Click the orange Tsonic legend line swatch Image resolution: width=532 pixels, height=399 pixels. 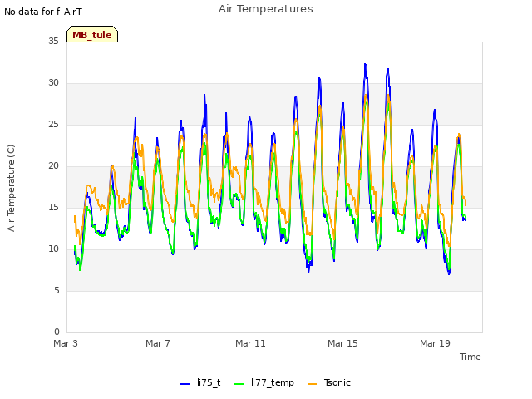click(x=313, y=384)
